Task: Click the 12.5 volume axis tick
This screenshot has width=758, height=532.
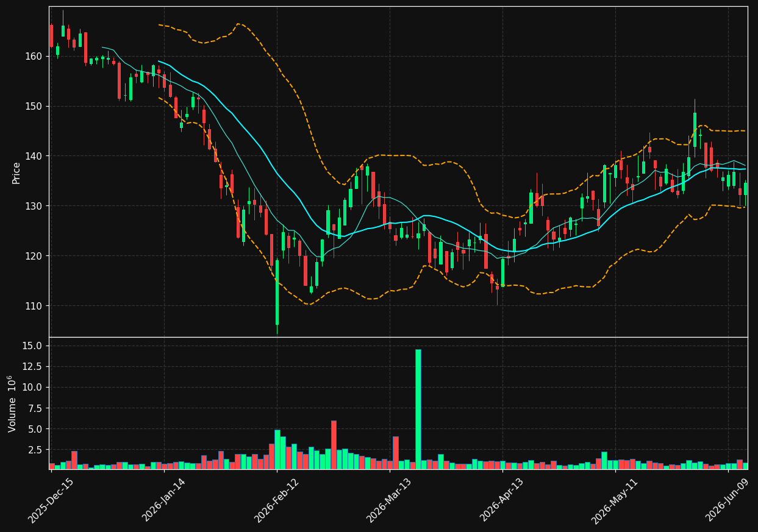Action: point(34,366)
